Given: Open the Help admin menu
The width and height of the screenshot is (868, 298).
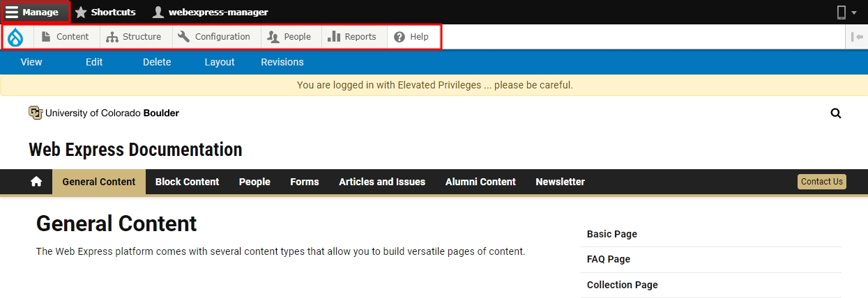Looking at the screenshot, I should pyautogui.click(x=411, y=37).
